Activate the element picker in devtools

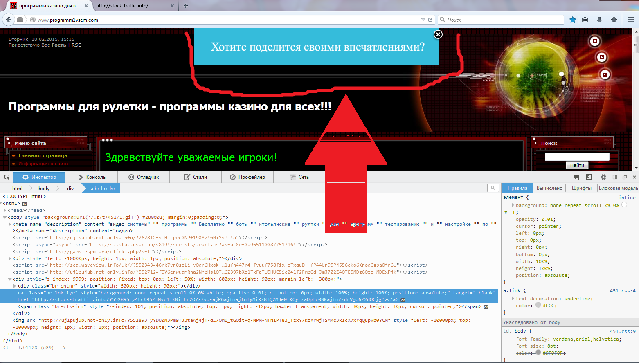click(7, 177)
